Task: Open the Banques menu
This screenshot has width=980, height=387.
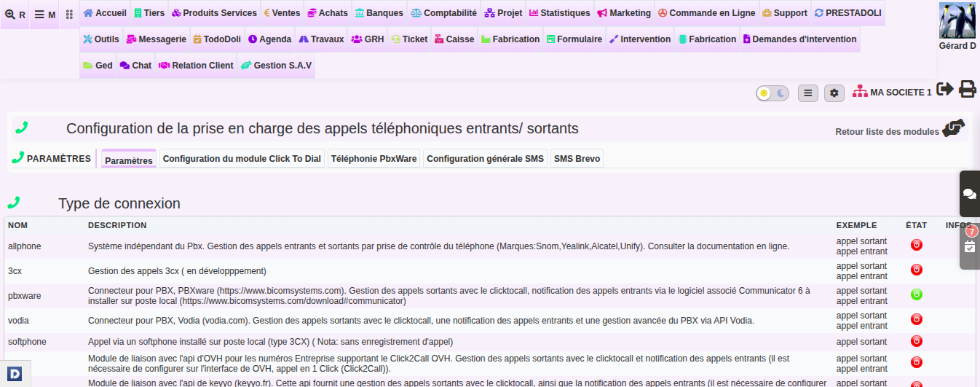Action: (x=379, y=13)
